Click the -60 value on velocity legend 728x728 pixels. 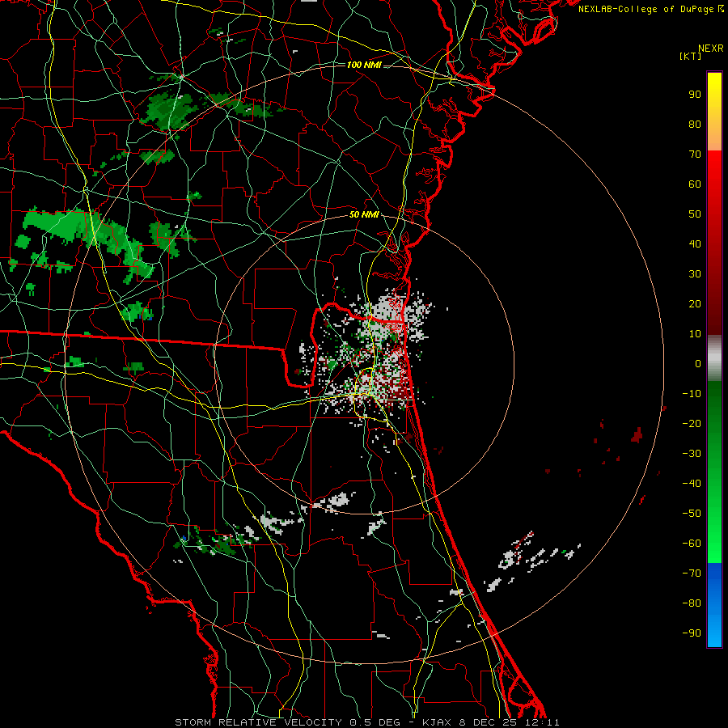(x=692, y=544)
